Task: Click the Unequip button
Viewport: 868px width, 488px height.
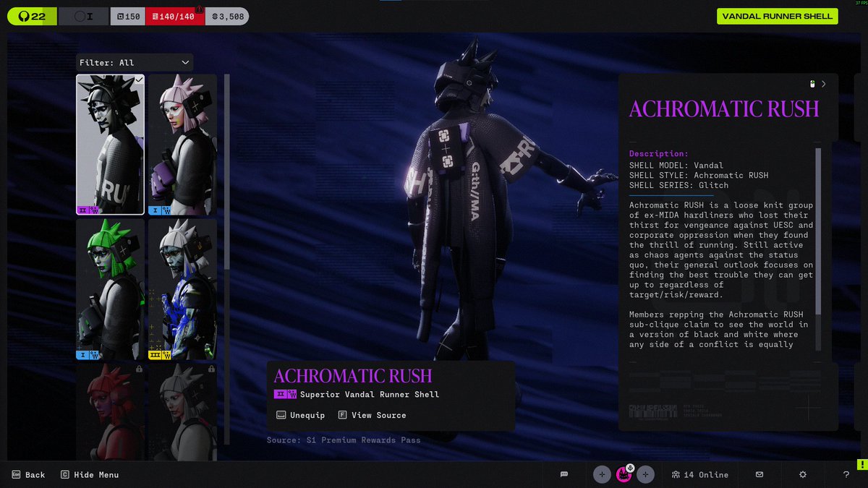Action: [300, 415]
